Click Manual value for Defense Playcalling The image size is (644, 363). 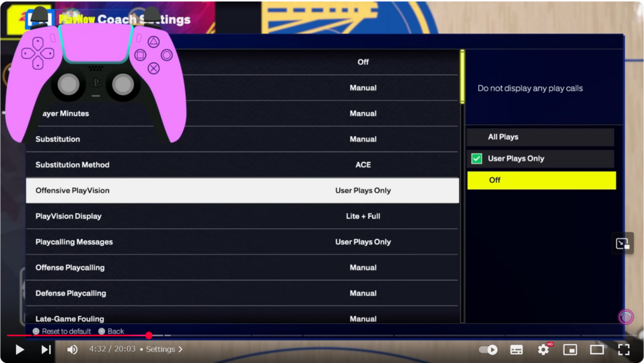[363, 294]
